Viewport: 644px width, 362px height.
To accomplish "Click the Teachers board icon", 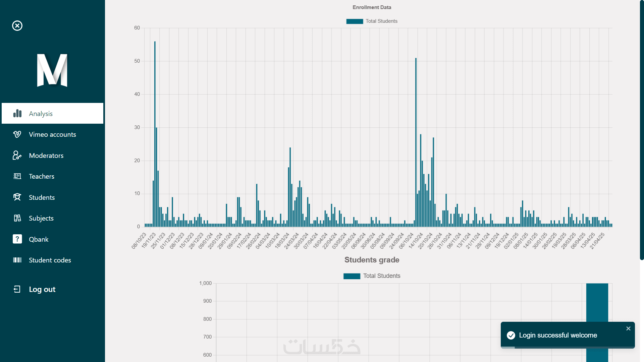I will [17, 176].
